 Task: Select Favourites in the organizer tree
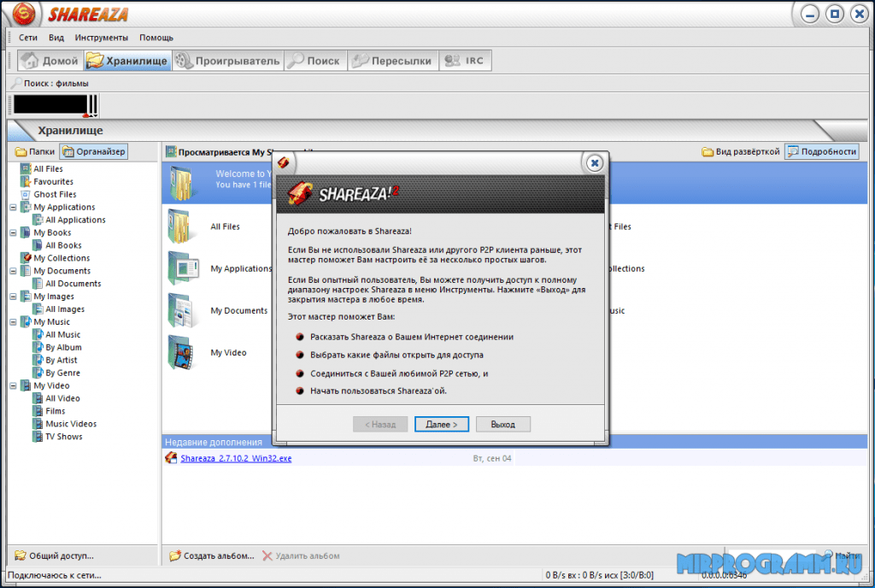[47, 181]
